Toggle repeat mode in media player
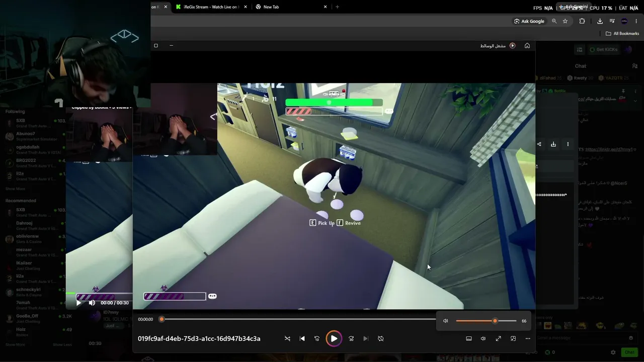Viewport: 644px width, 362px height. [380, 339]
